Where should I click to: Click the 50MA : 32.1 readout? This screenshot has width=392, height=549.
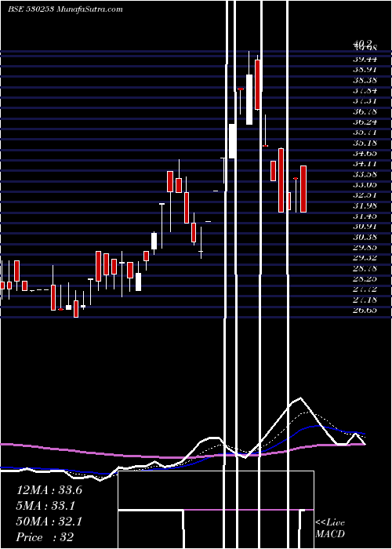click(49, 522)
